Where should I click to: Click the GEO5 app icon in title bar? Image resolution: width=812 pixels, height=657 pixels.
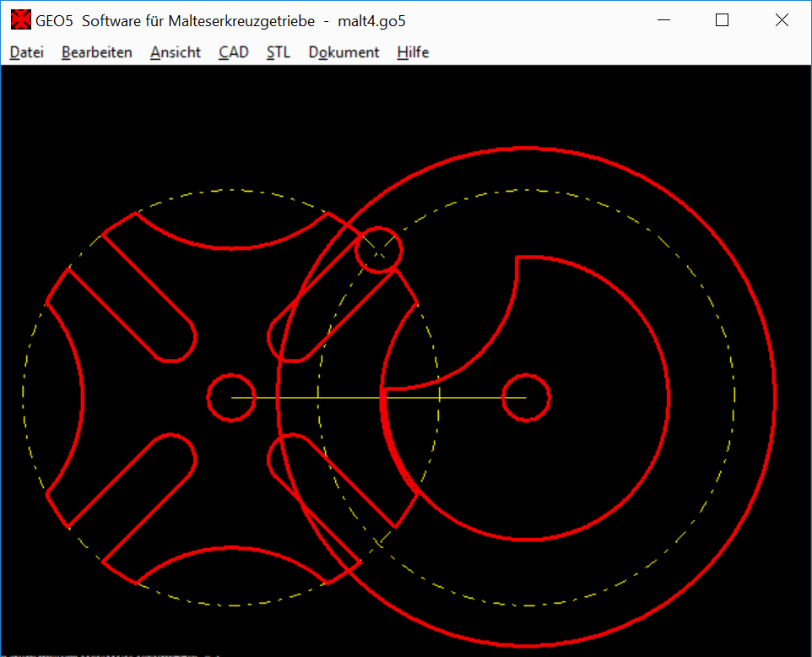click(21, 21)
